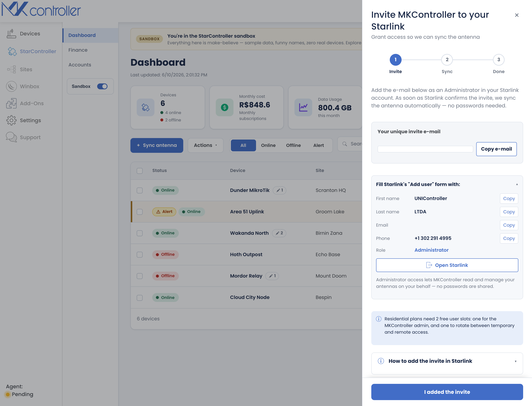Click the Hoth Outpost device name
The height and width of the screenshot is (406, 532).
[246, 254]
